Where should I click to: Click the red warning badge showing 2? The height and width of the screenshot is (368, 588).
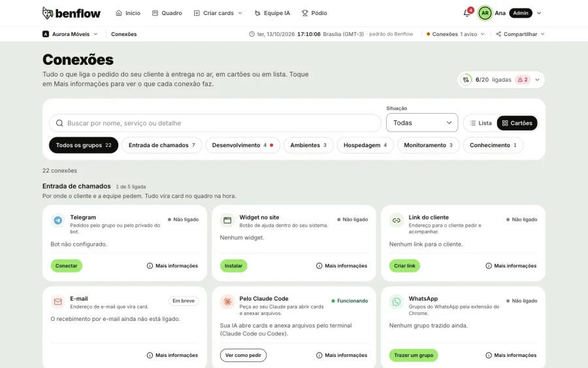click(523, 80)
